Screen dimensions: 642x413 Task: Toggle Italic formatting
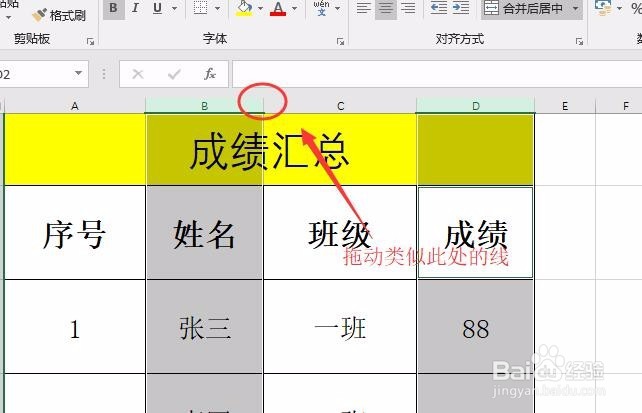pos(136,9)
